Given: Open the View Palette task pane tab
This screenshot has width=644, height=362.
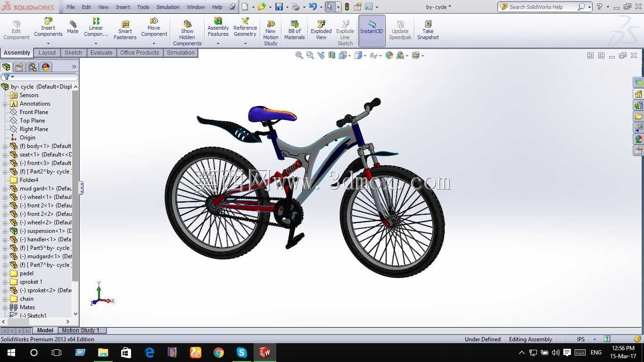Looking at the screenshot, I should [638, 128].
